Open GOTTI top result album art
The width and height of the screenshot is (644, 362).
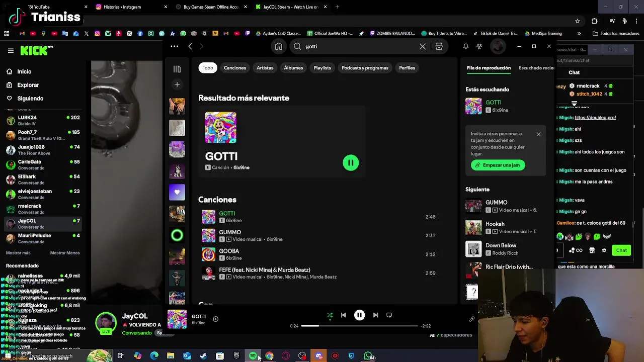pyautogui.click(x=221, y=128)
